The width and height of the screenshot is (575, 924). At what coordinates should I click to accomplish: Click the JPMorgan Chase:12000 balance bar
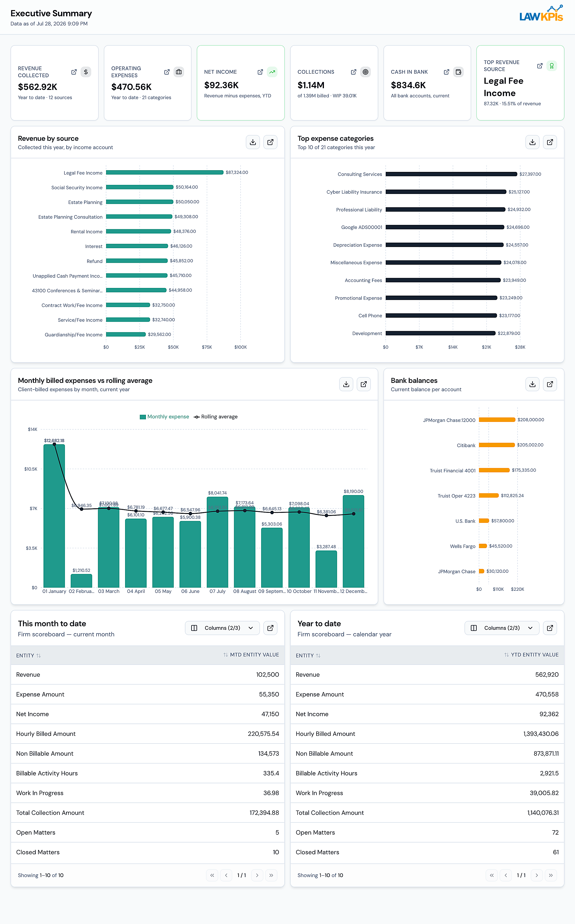coord(497,420)
